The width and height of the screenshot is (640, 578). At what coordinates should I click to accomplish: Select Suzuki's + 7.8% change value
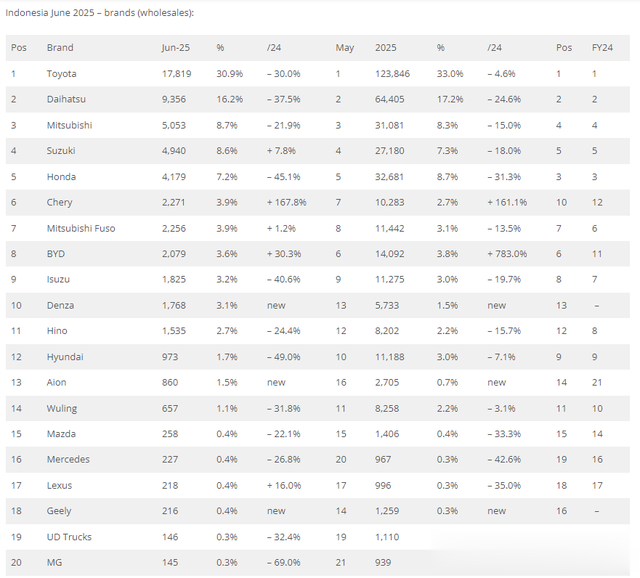click(x=281, y=151)
